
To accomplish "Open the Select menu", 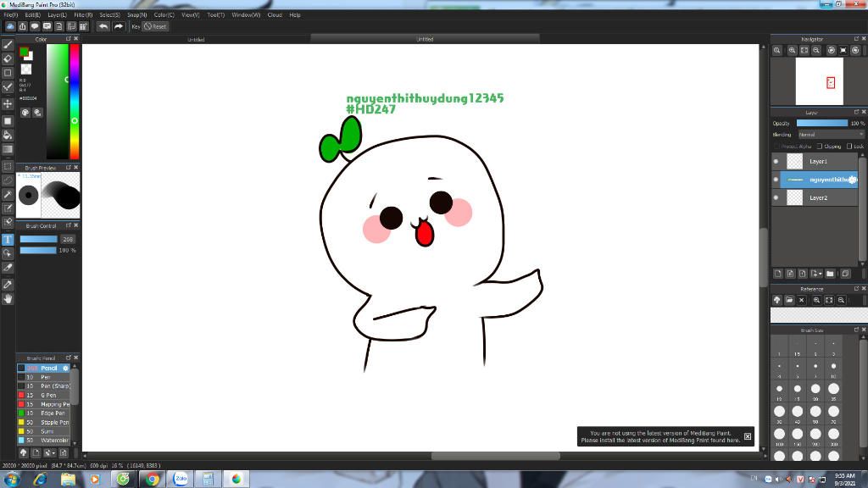I will point(109,15).
